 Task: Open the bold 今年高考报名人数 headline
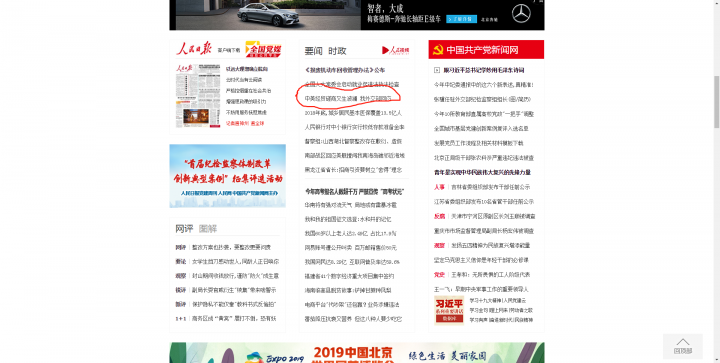coord(354,191)
